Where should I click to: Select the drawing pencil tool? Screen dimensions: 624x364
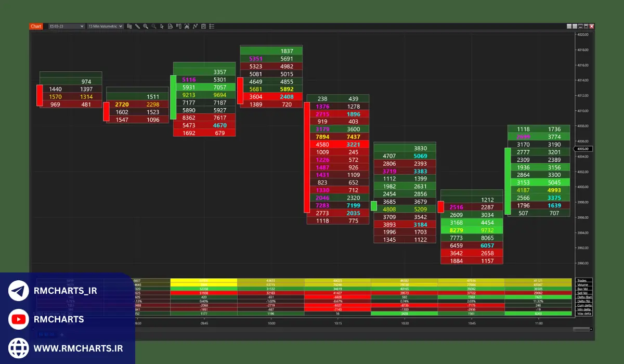[x=137, y=26]
